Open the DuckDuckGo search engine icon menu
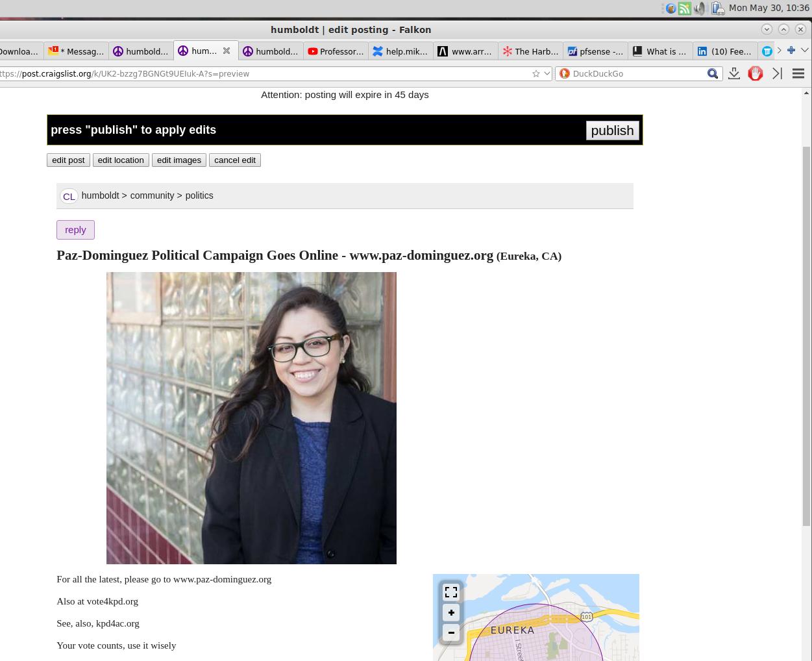The height and width of the screenshot is (661, 812). coord(565,73)
